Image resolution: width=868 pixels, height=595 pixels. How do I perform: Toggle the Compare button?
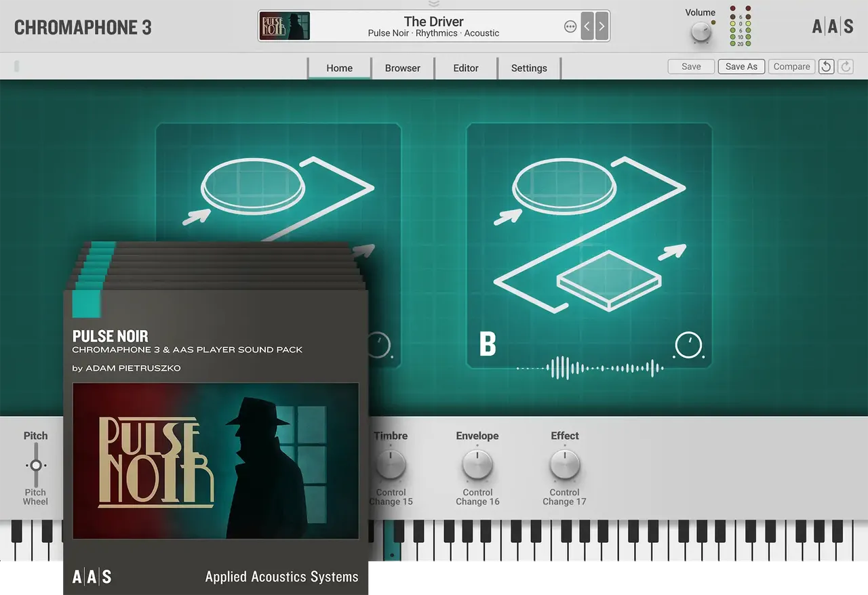pos(791,66)
